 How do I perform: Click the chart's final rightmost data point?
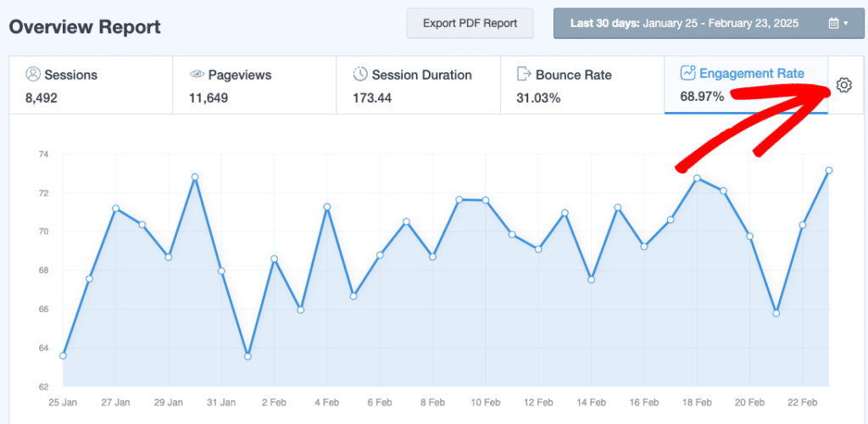pyautogui.click(x=829, y=170)
